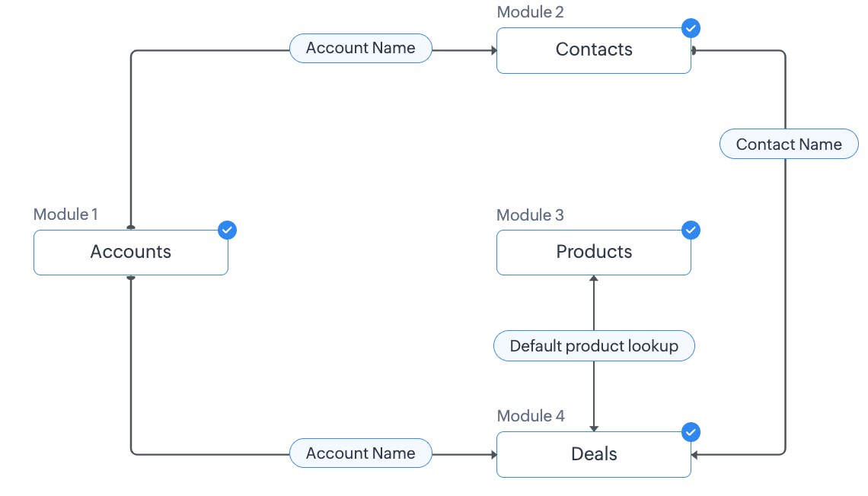
Task: Click the Module 4 label text
Action: click(531, 416)
